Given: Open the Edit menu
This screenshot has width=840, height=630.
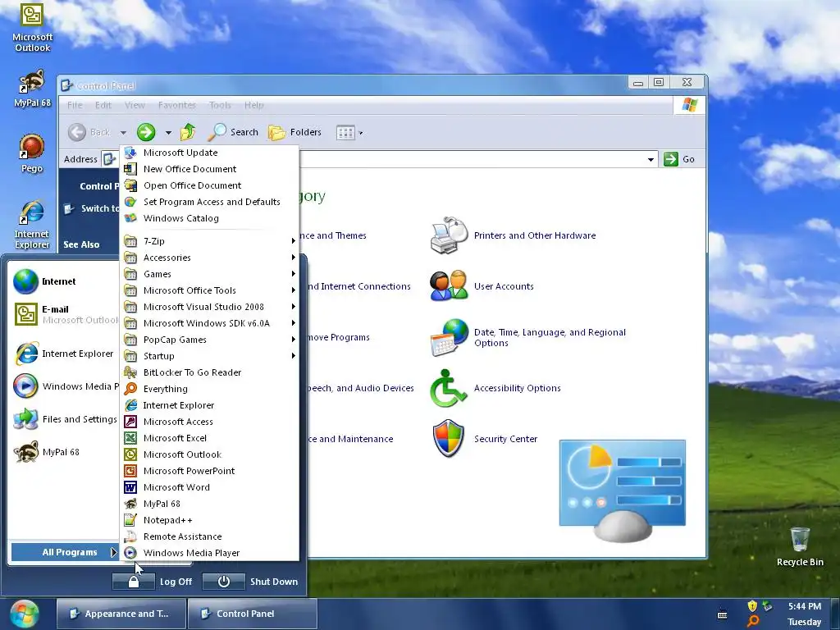Looking at the screenshot, I should pos(103,106).
